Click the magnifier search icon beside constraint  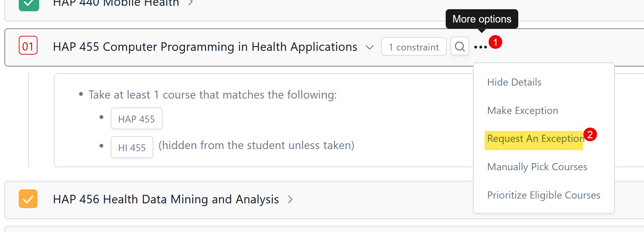point(460,46)
